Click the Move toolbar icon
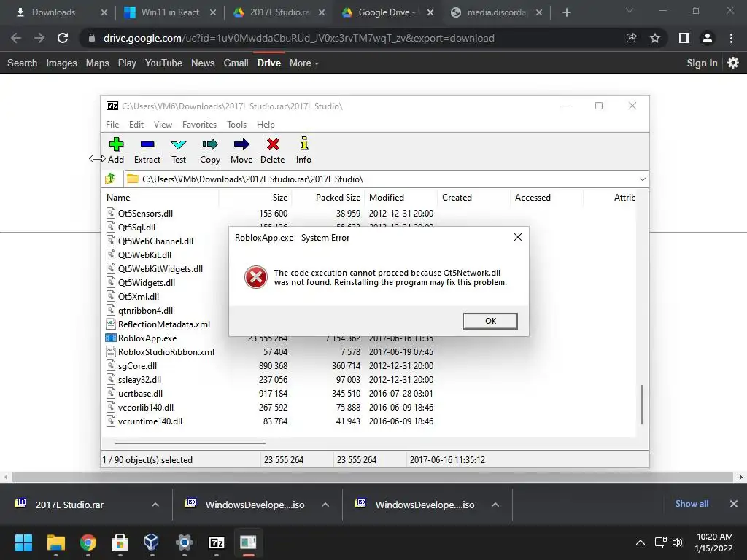 (x=241, y=144)
